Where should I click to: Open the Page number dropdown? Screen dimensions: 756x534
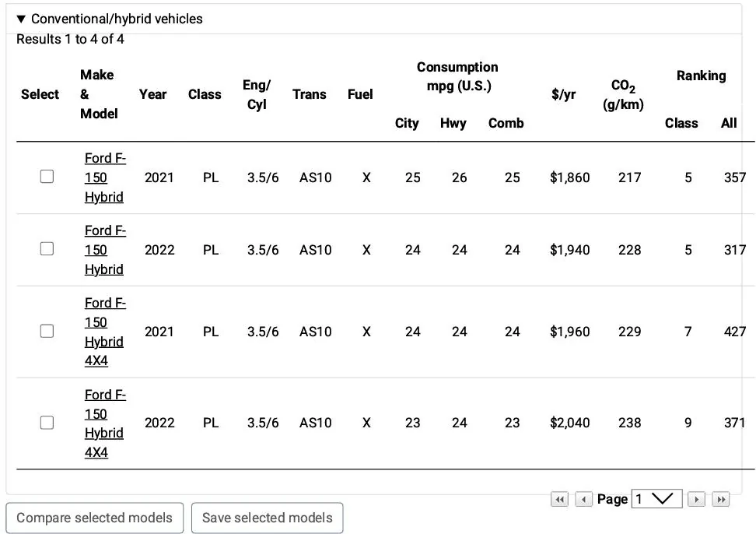(656, 499)
